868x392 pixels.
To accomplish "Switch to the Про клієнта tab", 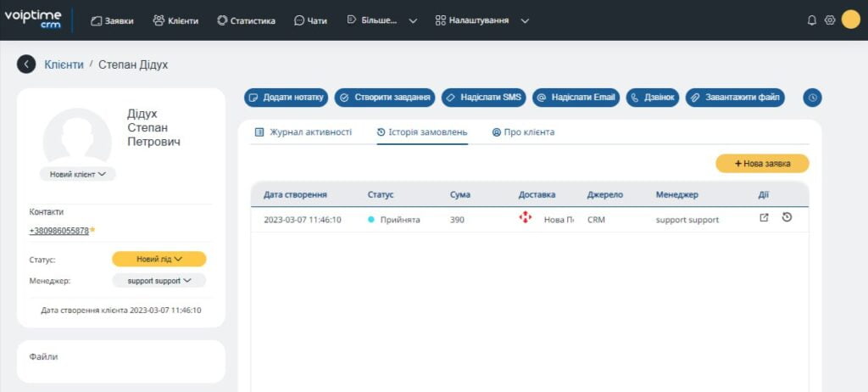I will (523, 132).
